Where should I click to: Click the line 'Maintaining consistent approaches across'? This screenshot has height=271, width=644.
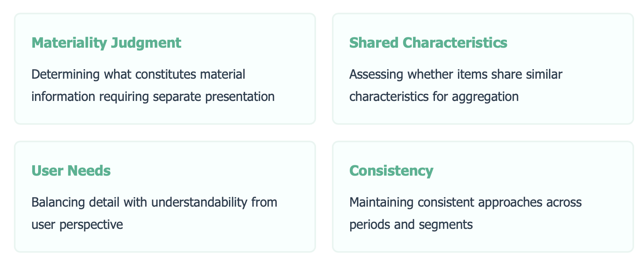(x=465, y=202)
